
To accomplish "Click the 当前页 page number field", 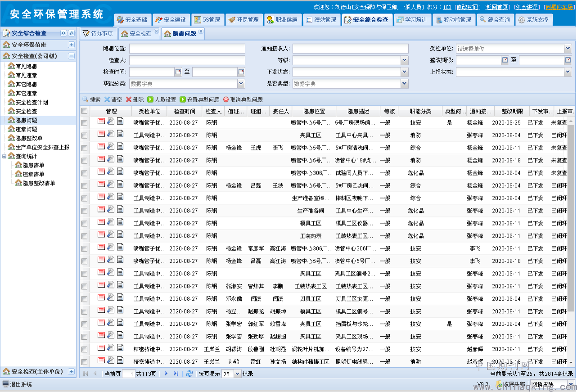I will tap(128, 374).
